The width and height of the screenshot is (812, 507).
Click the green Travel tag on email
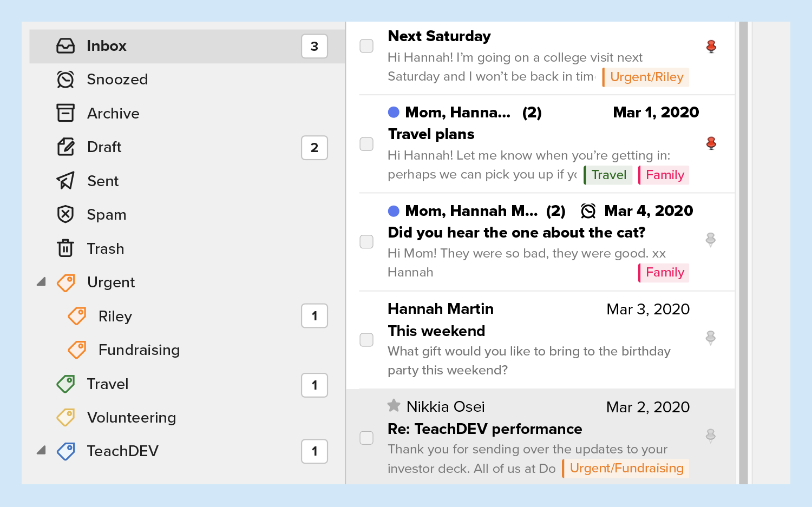pos(608,175)
